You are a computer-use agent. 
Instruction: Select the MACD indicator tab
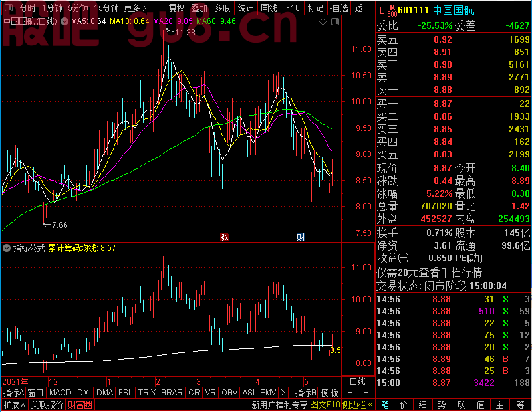coord(61,393)
